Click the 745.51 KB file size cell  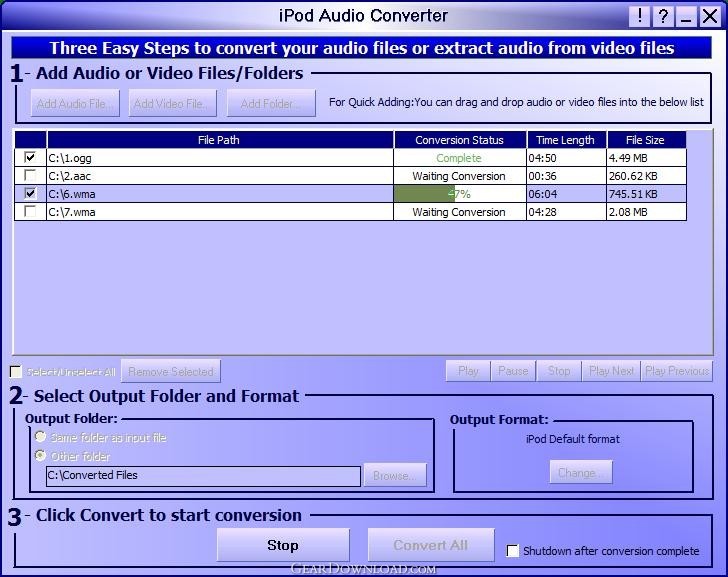[646, 194]
